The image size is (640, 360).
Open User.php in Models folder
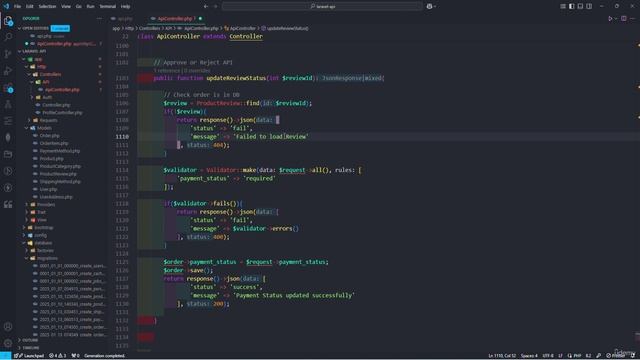pyautogui.click(x=48, y=189)
